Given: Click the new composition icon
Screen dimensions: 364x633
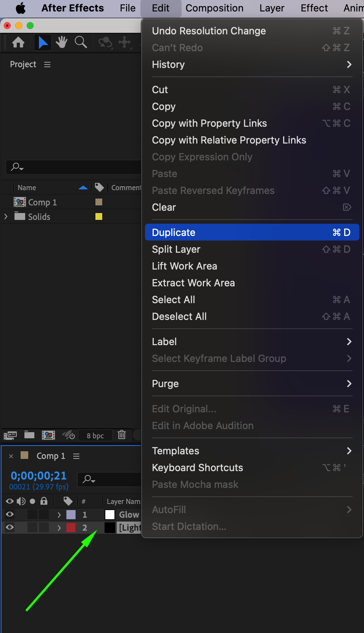Looking at the screenshot, I should click(48, 435).
